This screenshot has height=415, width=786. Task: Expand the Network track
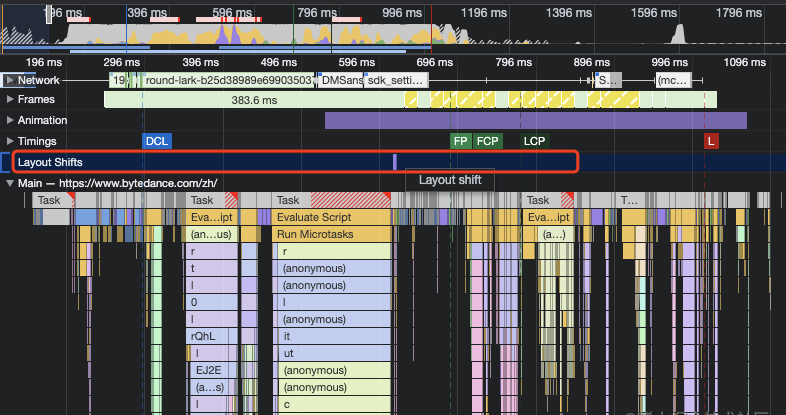(10, 80)
